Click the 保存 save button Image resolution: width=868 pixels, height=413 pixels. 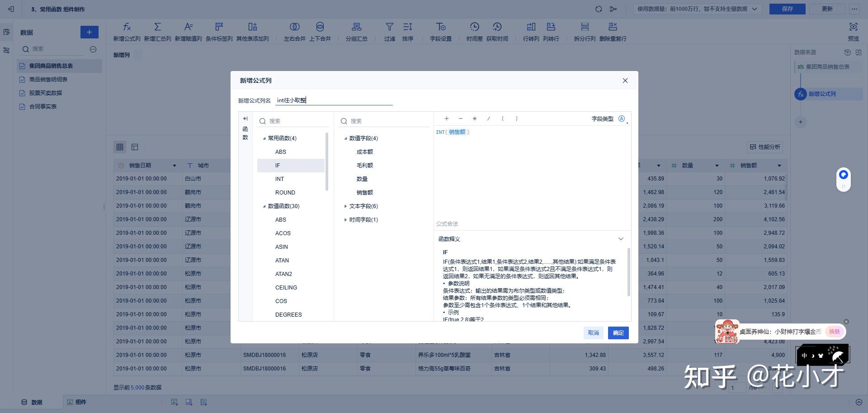click(x=787, y=9)
